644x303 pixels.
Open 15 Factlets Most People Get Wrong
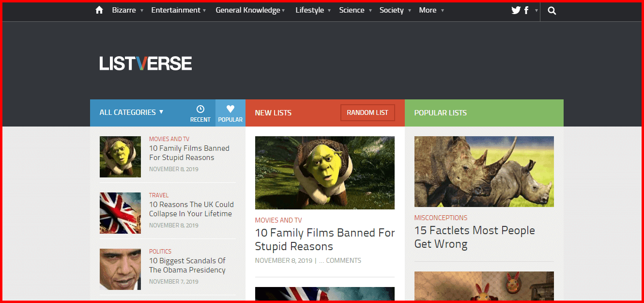(x=475, y=237)
